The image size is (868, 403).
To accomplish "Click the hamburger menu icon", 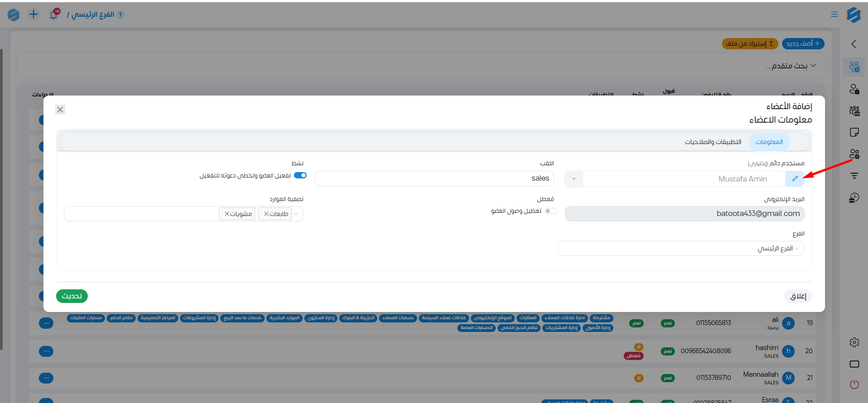I will [834, 14].
